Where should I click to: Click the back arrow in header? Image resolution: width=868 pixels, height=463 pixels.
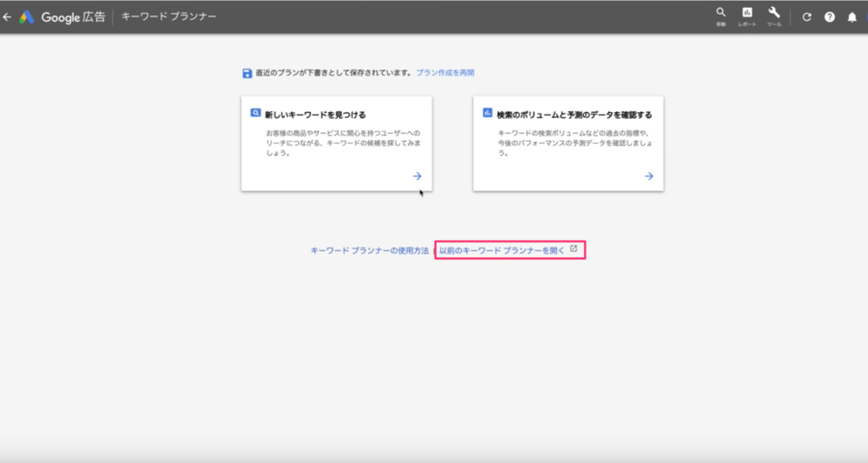(7, 17)
